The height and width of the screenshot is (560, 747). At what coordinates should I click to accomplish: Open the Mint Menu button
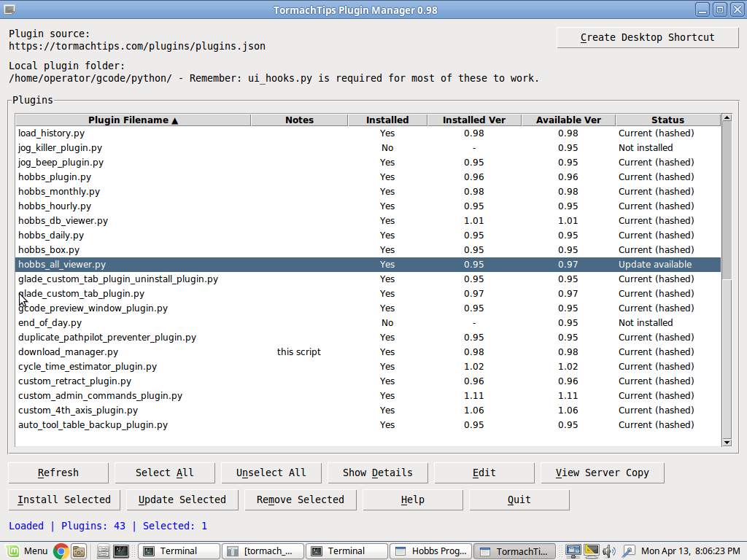point(28,551)
